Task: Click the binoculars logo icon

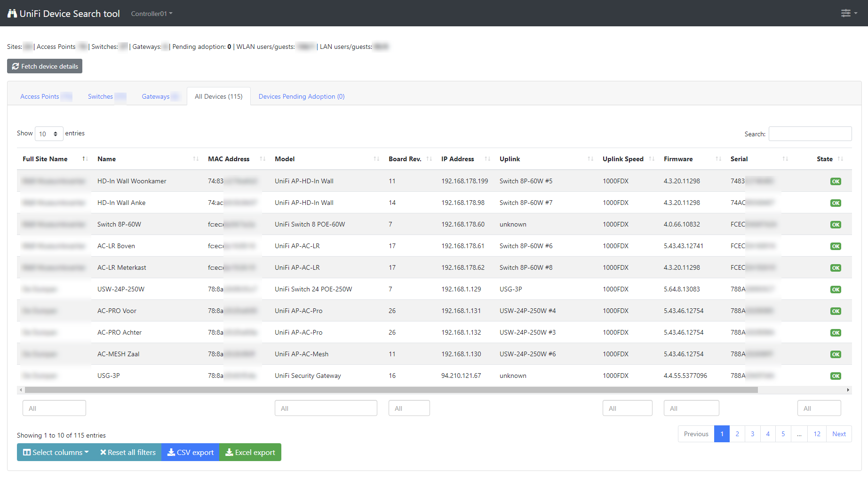Action: coord(12,14)
